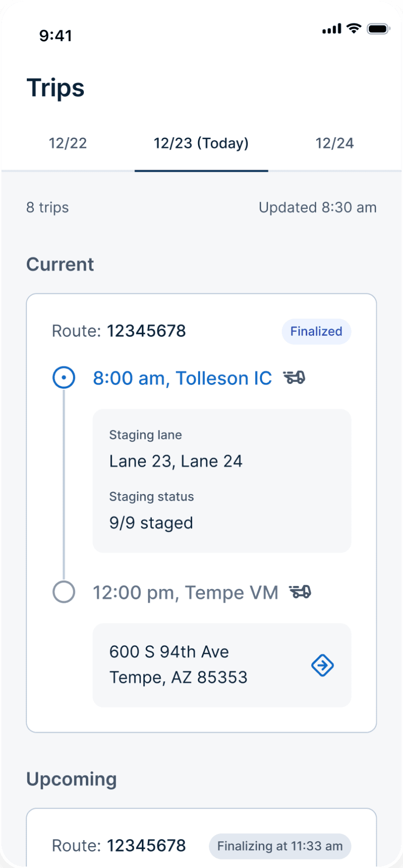Open the 12/23 (Today) tab
The width and height of the screenshot is (403, 868).
click(x=201, y=144)
